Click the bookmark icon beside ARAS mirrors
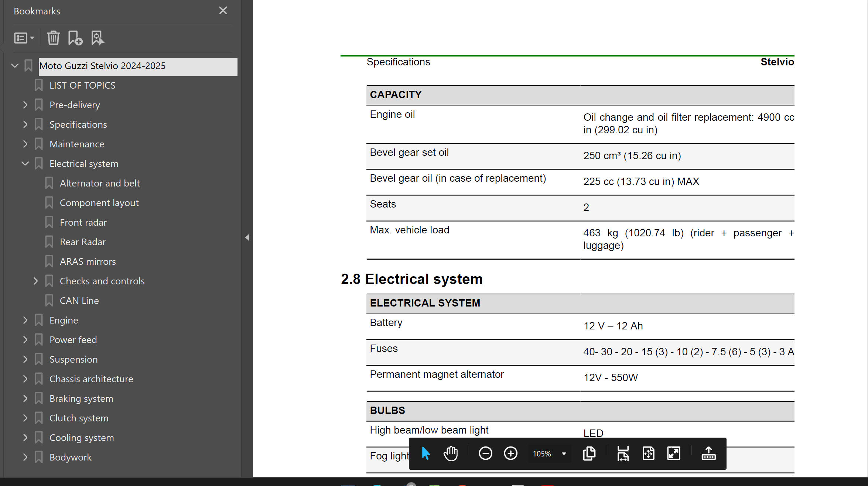 pos(49,261)
